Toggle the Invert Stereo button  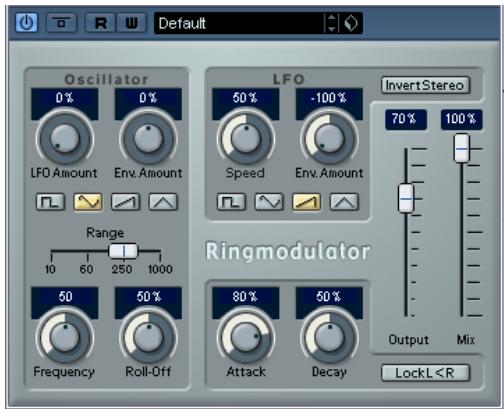click(425, 85)
